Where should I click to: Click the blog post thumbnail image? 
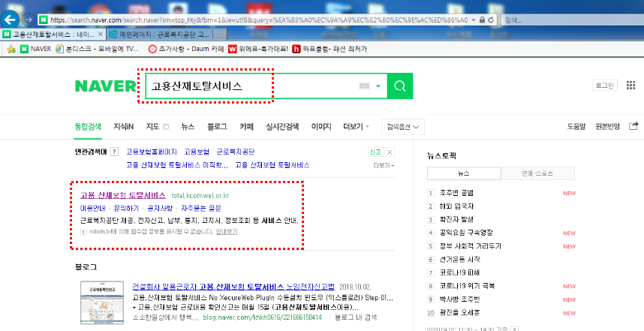point(103,303)
